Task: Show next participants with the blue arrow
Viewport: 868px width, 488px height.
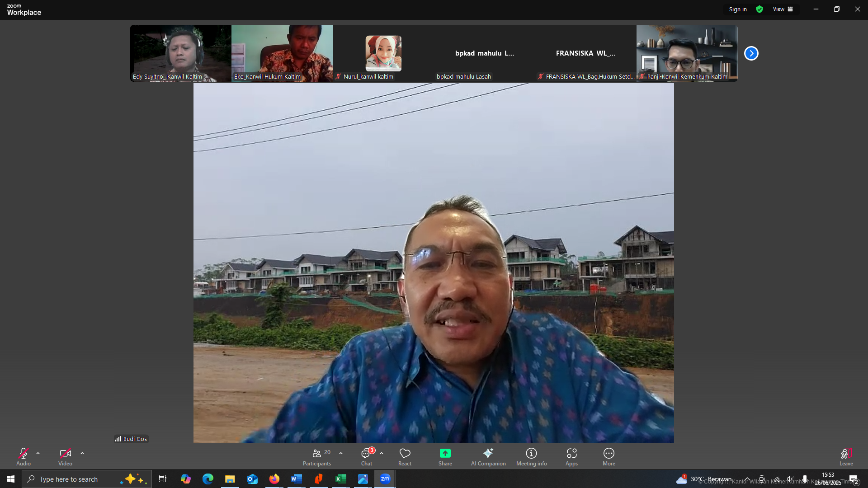Action: point(751,53)
